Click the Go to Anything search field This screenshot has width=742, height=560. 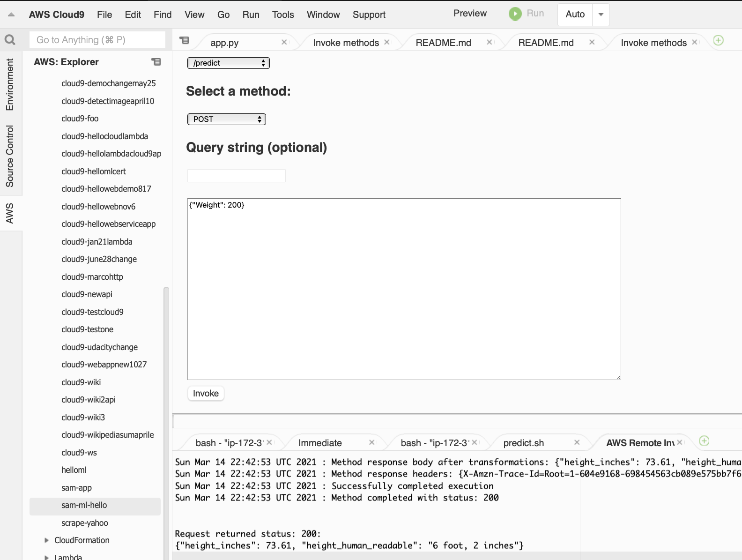pos(97,40)
